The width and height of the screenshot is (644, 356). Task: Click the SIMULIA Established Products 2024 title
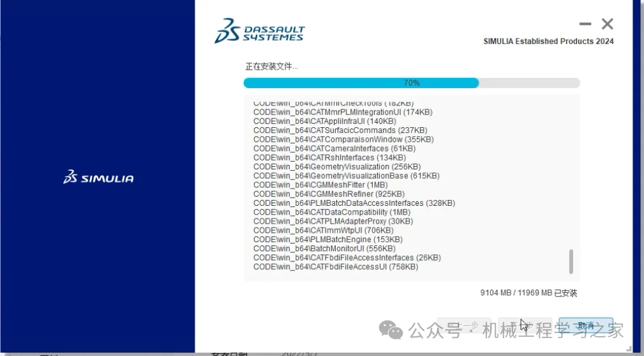[x=548, y=41]
